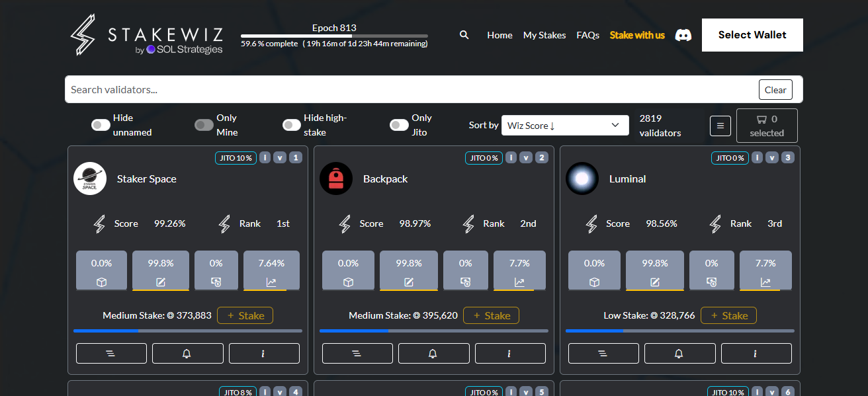The image size is (868, 396).
Task: Click Luminal validator avatar
Action: [582, 178]
